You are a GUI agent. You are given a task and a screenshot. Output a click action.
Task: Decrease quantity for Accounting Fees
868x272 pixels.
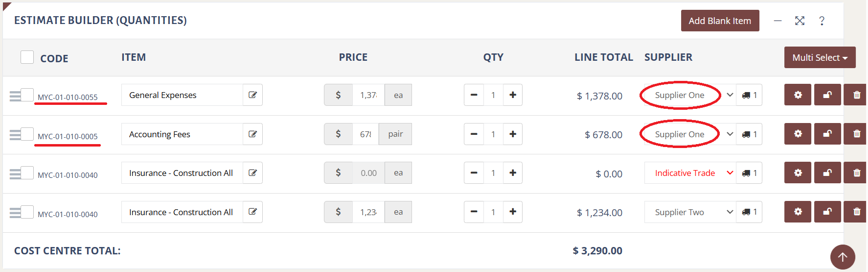click(x=474, y=134)
